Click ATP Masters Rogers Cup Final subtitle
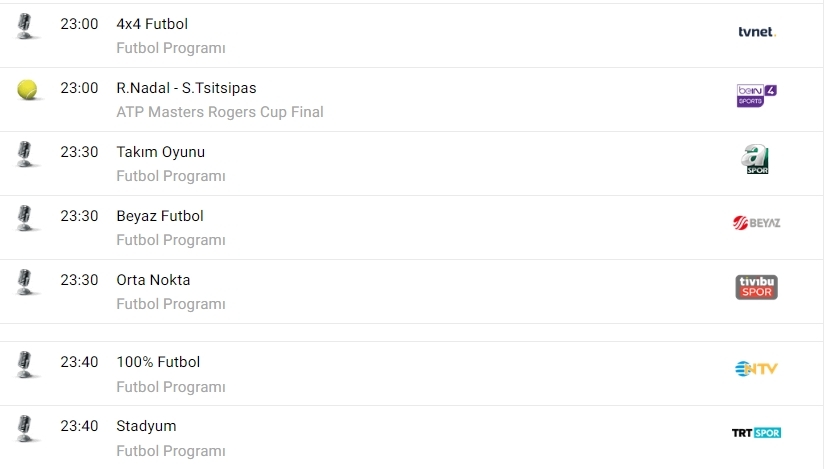This screenshot has width=825, height=469. tap(220, 112)
